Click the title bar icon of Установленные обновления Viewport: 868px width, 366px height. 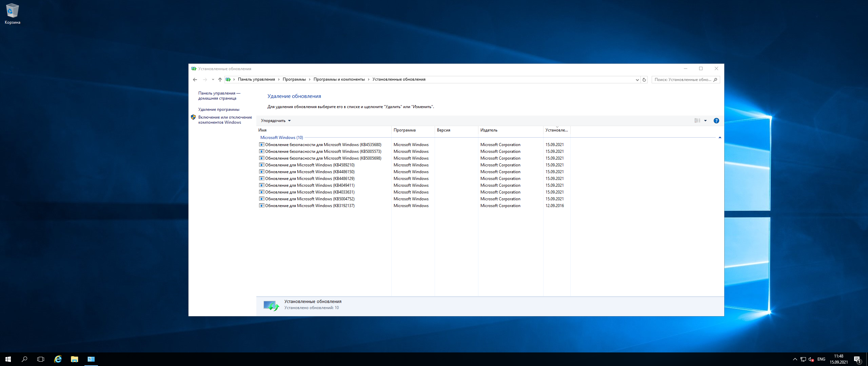194,69
